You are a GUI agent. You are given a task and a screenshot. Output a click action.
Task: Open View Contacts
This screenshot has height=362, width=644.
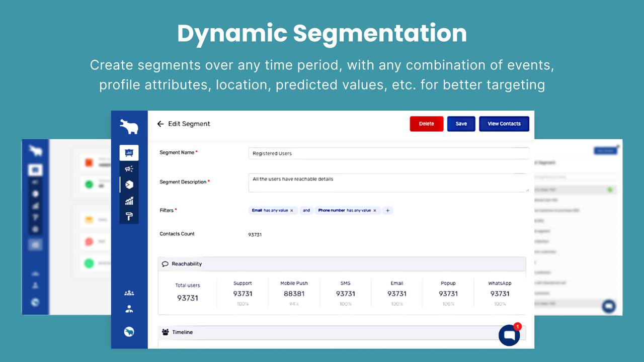tap(504, 124)
